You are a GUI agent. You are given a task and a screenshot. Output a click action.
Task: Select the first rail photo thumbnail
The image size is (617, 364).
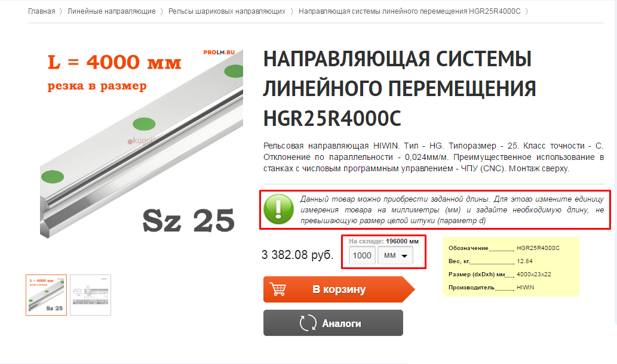click(x=47, y=295)
